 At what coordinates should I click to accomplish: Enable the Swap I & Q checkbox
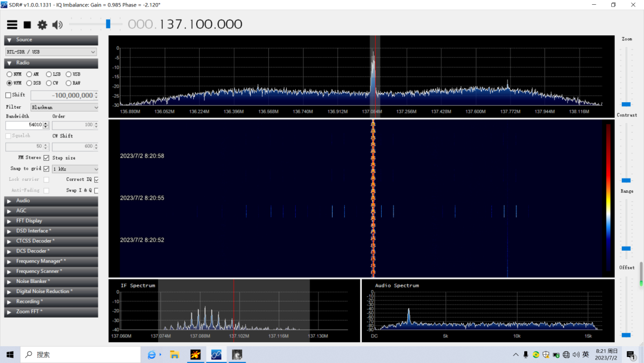point(97,190)
